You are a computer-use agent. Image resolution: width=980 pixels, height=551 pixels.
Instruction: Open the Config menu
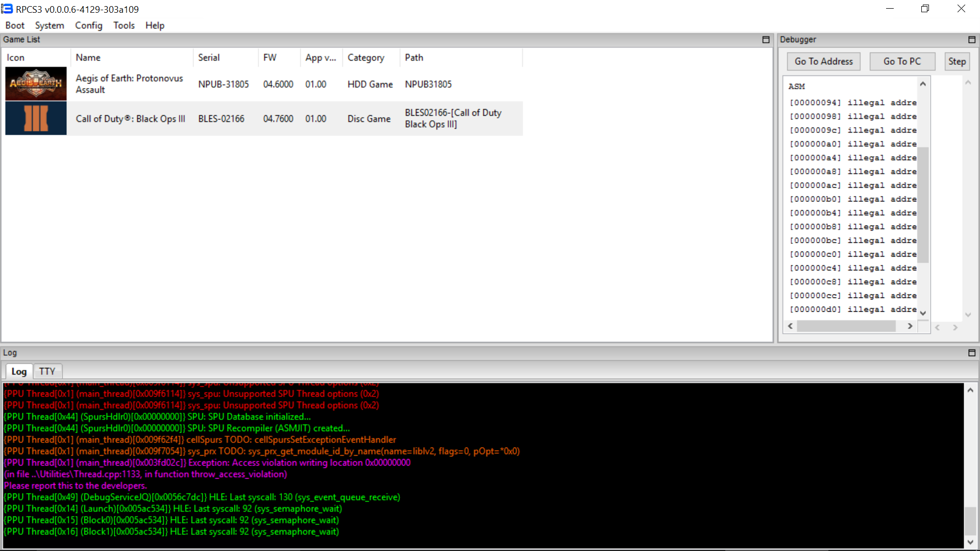89,26
